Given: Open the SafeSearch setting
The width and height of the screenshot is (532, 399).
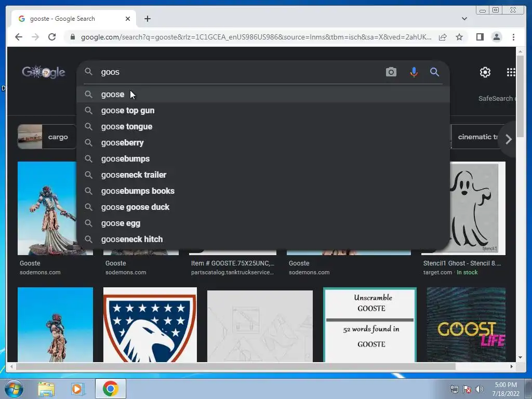Looking at the screenshot, I should pos(497,98).
